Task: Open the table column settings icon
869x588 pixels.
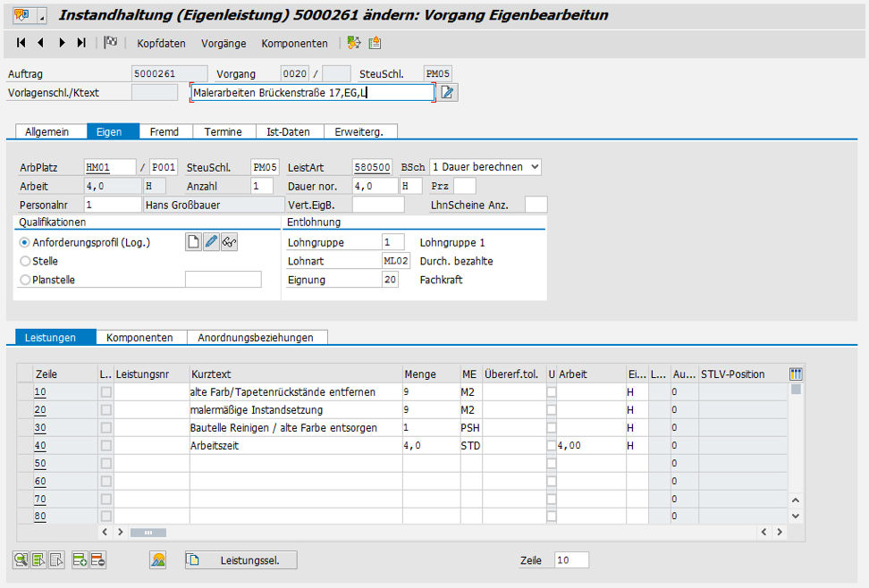Action: pyautogui.click(x=796, y=374)
